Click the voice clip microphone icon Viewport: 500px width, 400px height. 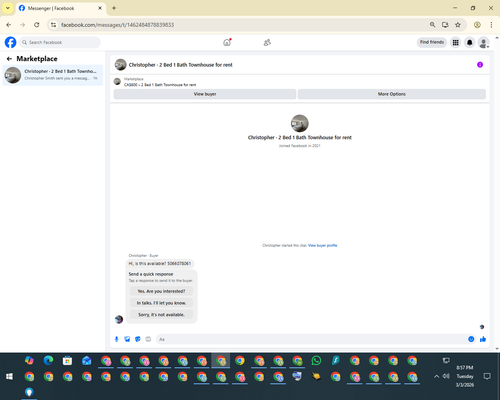116,339
